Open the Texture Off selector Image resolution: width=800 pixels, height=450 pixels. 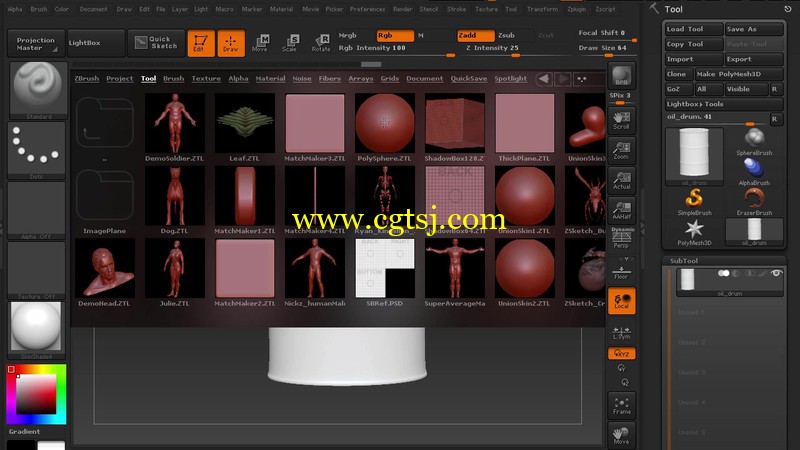coord(36,270)
